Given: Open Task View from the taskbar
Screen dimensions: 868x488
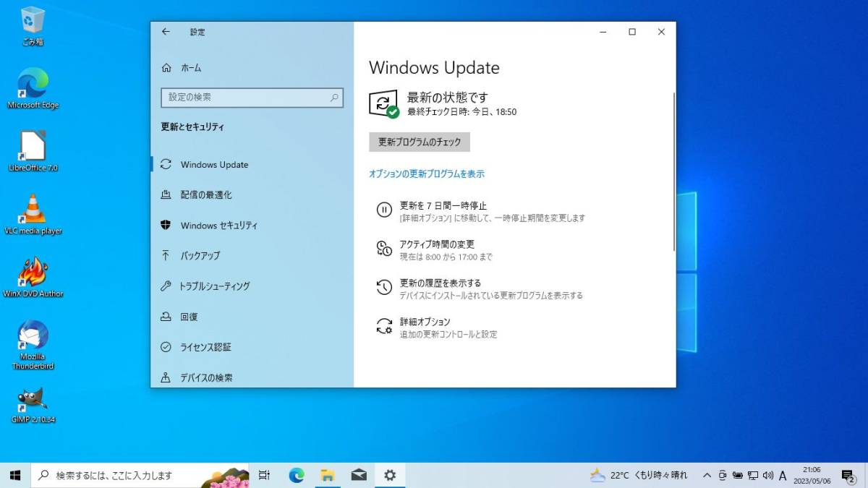Looking at the screenshot, I should [264, 475].
